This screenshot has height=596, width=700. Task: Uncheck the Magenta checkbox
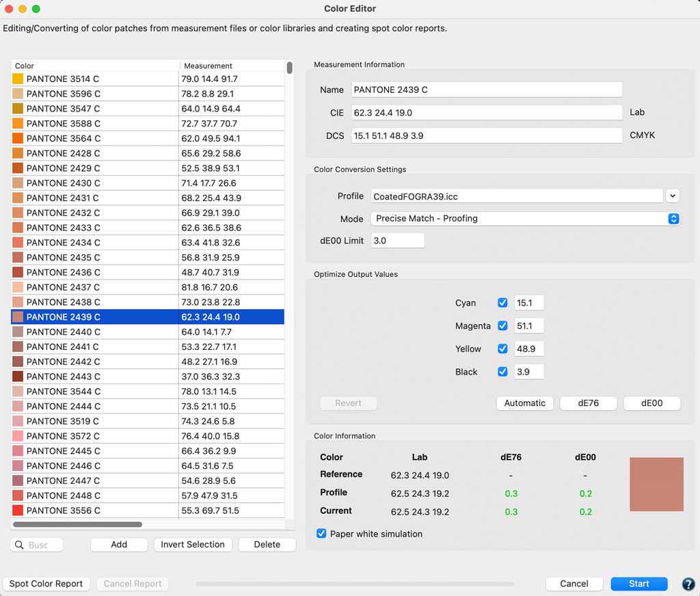502,325
